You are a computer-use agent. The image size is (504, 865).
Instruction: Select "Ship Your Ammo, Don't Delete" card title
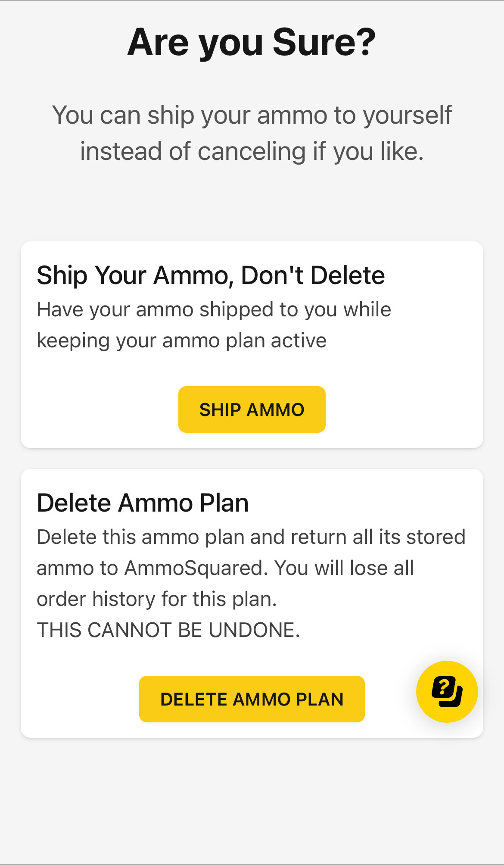point(211,275)
